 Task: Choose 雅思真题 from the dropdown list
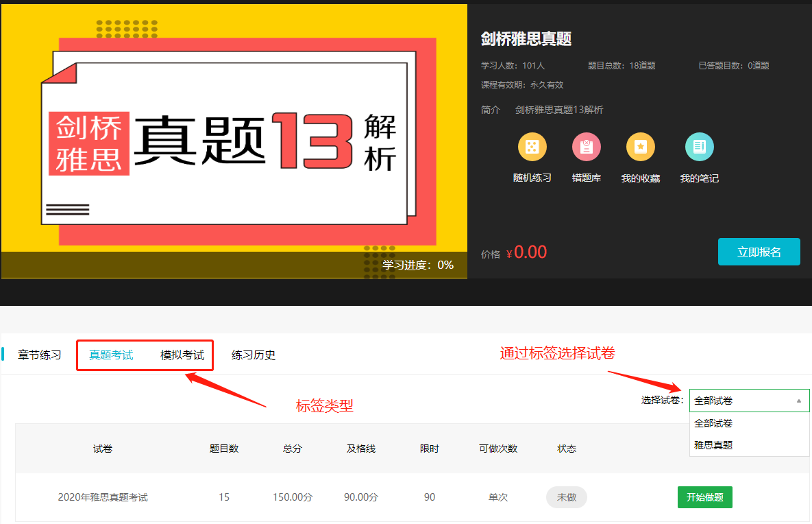coord(749,445)
